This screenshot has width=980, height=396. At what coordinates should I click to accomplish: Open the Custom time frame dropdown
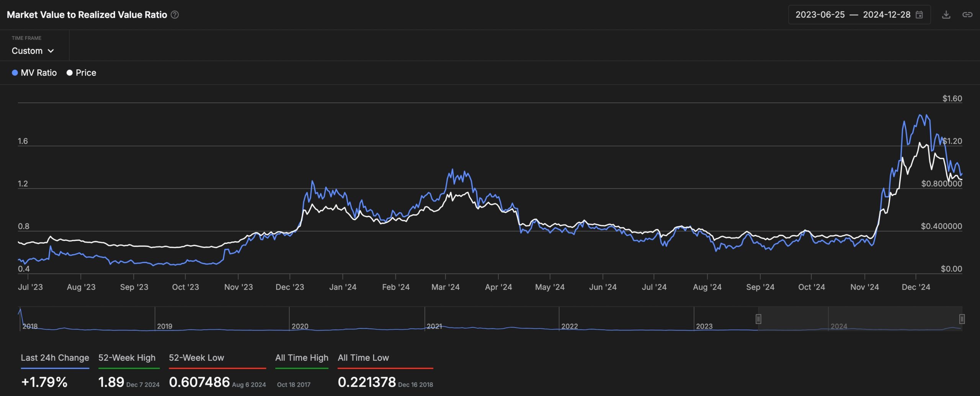[x=33, y=51]
